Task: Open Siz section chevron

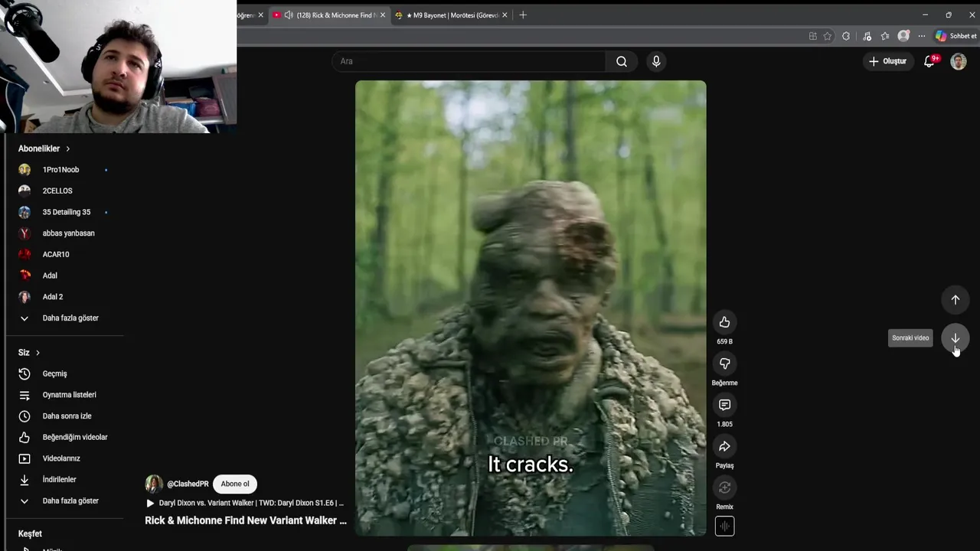Action: [x=38, y=353]
